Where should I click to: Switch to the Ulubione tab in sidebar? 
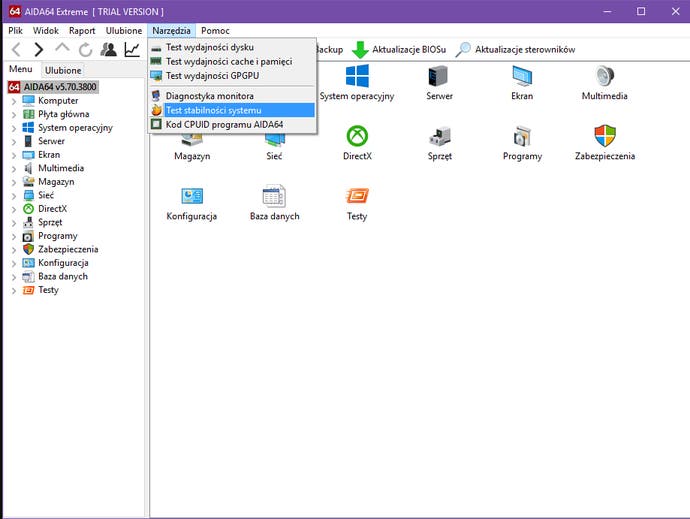63,70
